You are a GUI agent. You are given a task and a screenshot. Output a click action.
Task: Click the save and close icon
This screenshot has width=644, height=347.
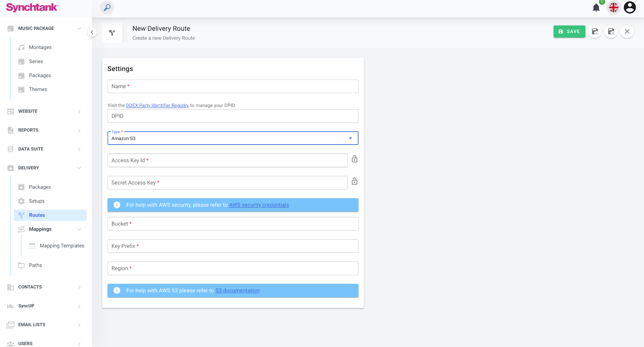611,31
